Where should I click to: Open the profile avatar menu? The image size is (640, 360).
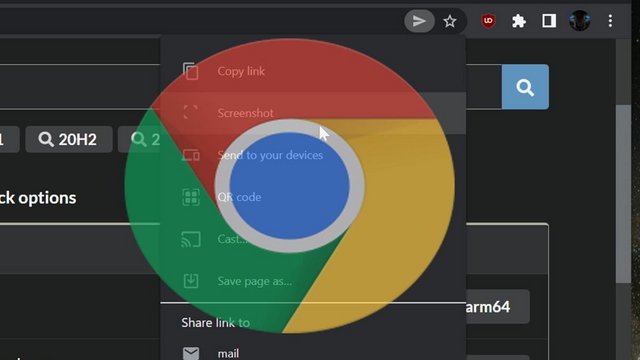580,20
